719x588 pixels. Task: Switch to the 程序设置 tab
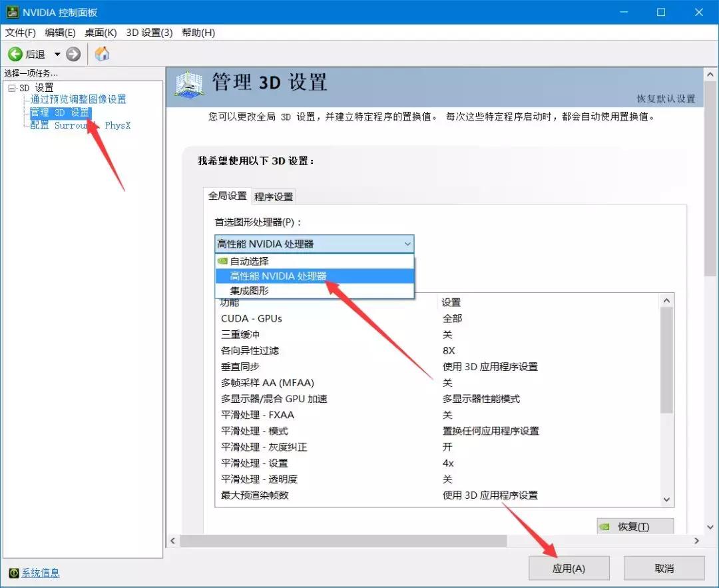[x=273, y=196]
